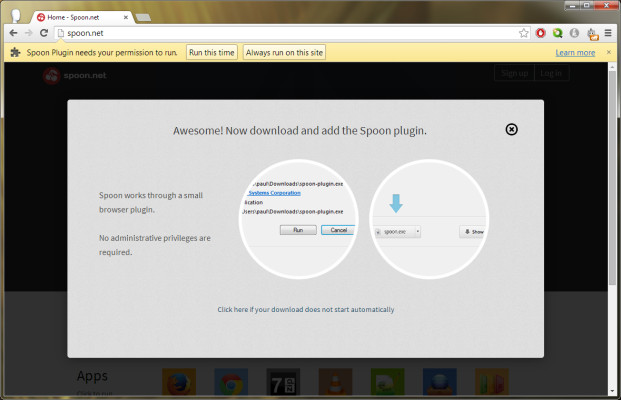This screenshot has width=621, height=400.
Task: Click the blue globe app icon
Action: point(440,382)
